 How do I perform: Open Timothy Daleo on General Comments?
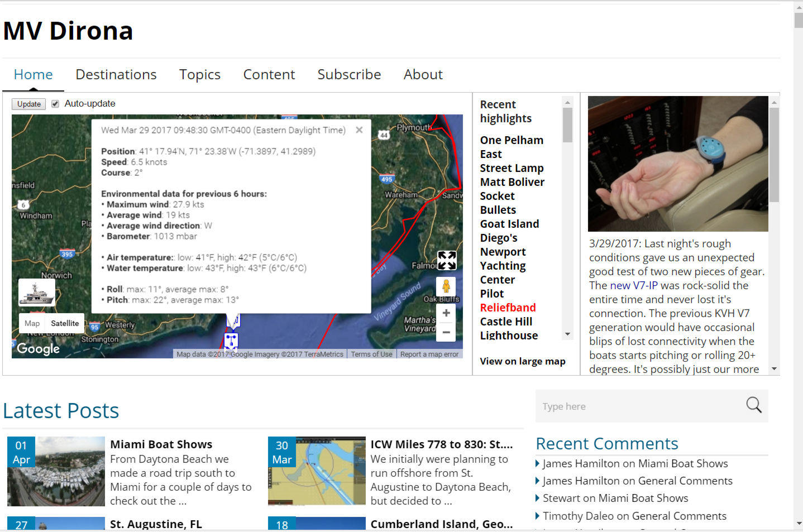634,516
